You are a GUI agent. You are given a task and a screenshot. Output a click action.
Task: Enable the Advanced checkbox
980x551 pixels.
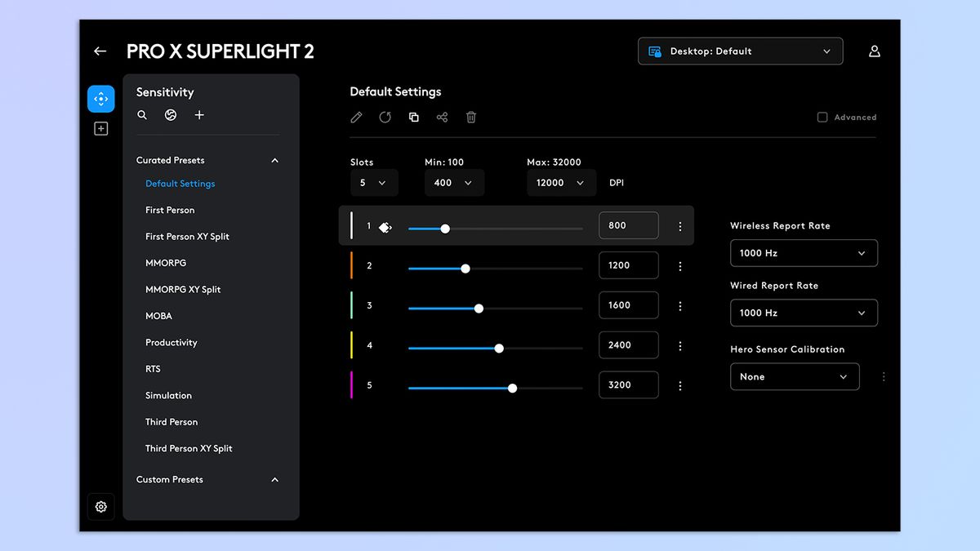822,117
